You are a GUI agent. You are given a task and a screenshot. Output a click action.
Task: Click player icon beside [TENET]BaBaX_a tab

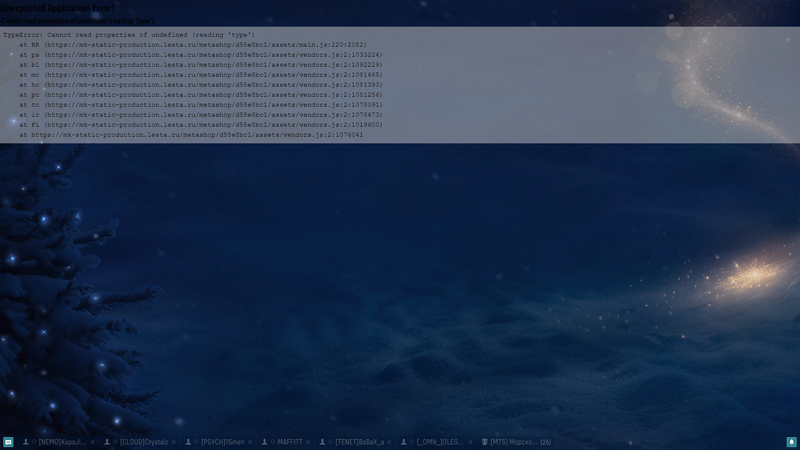click(x=322, y=441)
